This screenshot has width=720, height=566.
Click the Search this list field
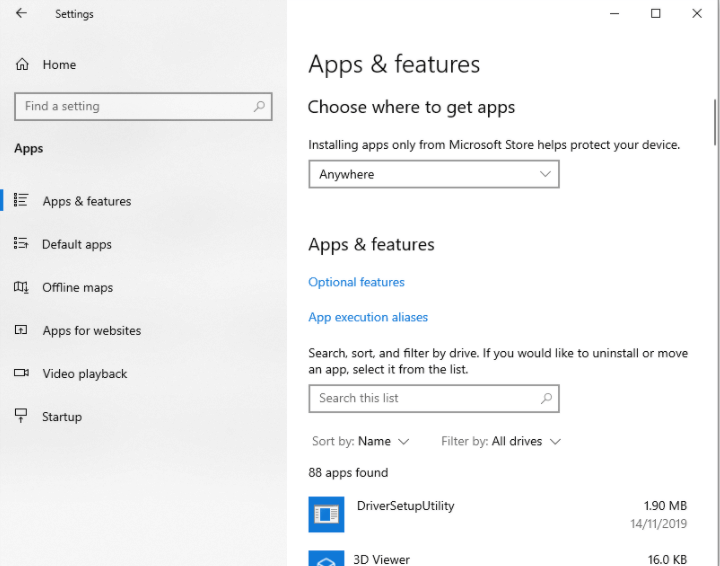pyautogui.click(x=433, y=398)
